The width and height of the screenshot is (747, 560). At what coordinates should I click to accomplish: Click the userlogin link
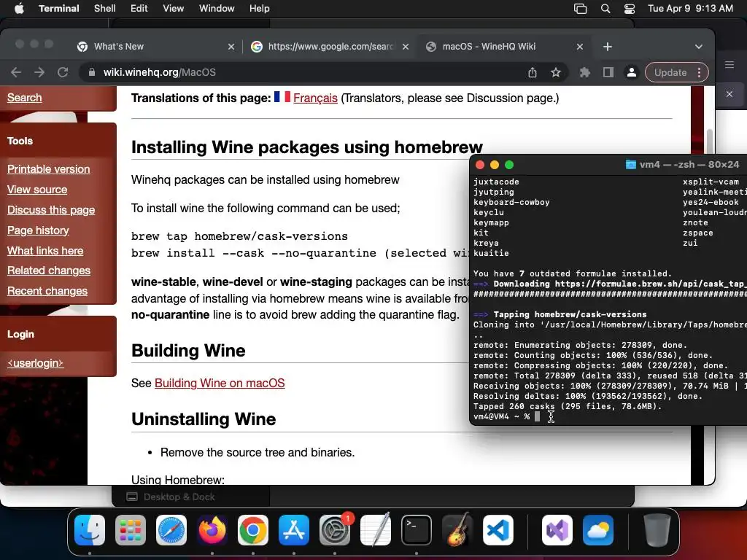(35, 363)
